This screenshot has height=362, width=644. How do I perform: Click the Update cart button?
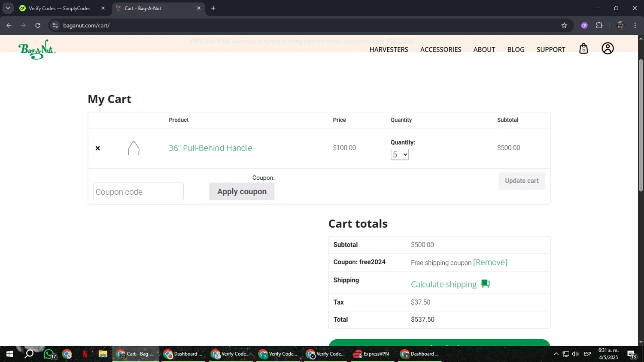click(x=522, y=181)
